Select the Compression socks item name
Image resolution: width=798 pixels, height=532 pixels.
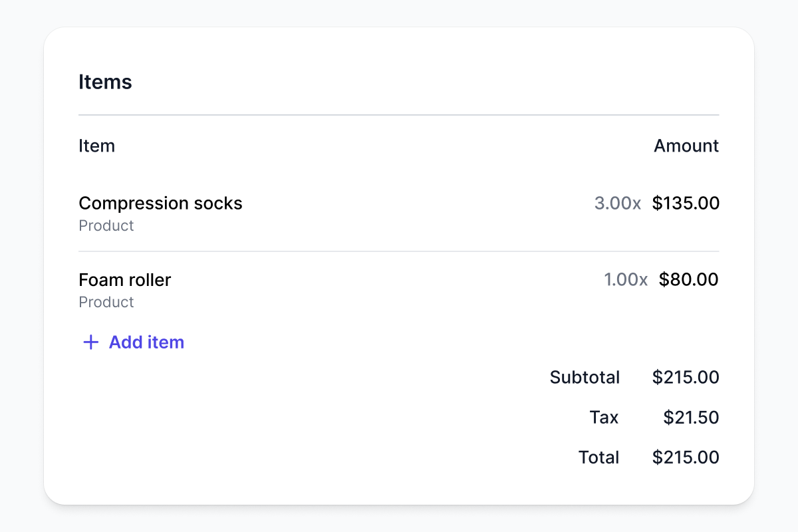tap(160, 203)
